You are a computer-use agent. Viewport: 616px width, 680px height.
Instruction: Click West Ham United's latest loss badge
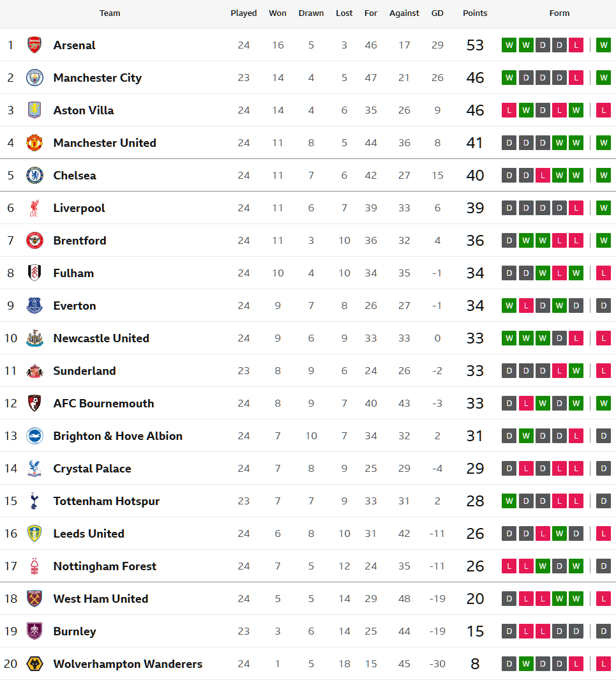coord(603,599)
